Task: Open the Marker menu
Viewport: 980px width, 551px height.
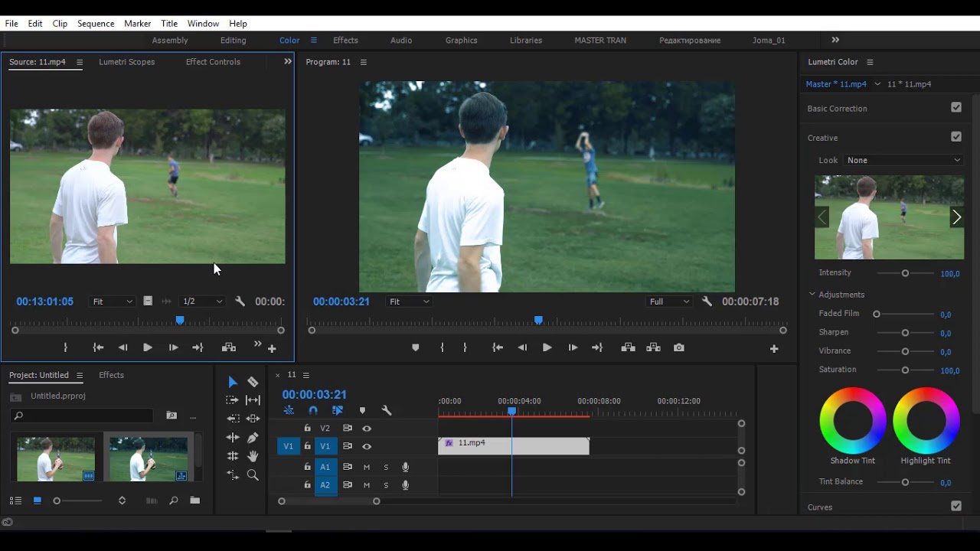Action: coord(138,24)
